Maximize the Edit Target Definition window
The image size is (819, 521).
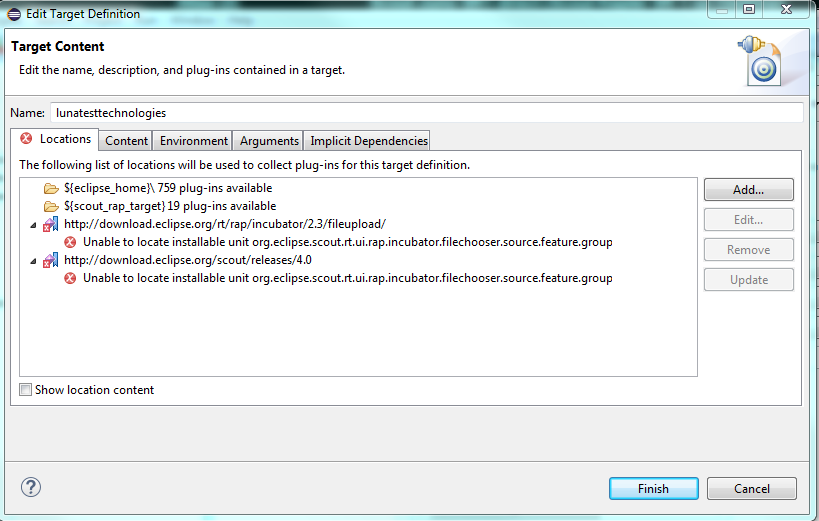coord(749,9)
